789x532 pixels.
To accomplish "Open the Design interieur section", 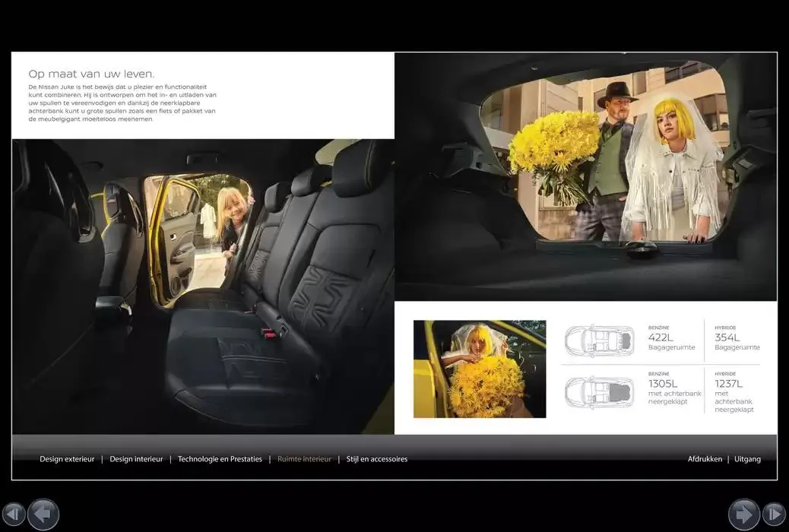I will 136,459.
